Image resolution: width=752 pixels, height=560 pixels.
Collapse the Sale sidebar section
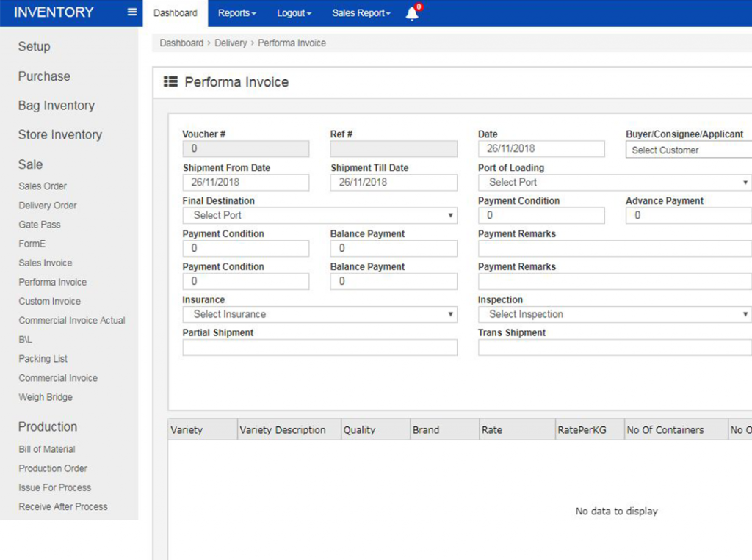(x=30, y=164)
